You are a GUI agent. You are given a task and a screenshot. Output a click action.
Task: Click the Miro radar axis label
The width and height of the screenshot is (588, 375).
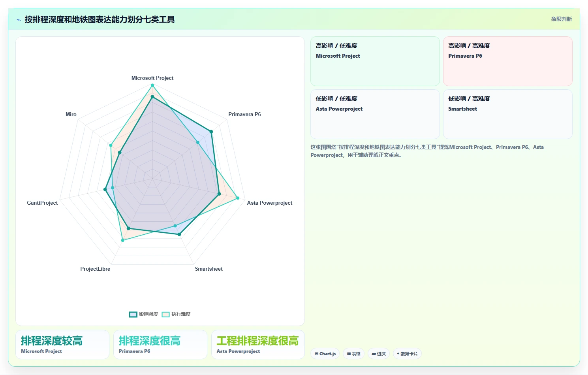click(71, 114)
